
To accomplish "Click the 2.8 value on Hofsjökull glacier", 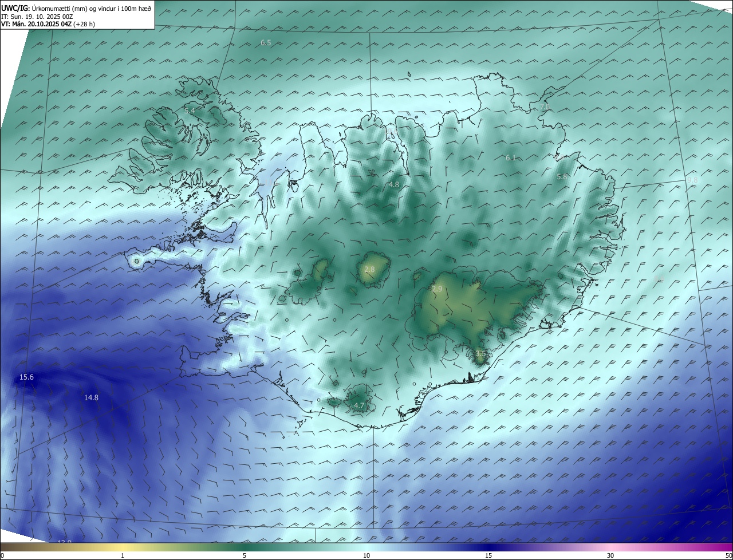I will [369, 269].
